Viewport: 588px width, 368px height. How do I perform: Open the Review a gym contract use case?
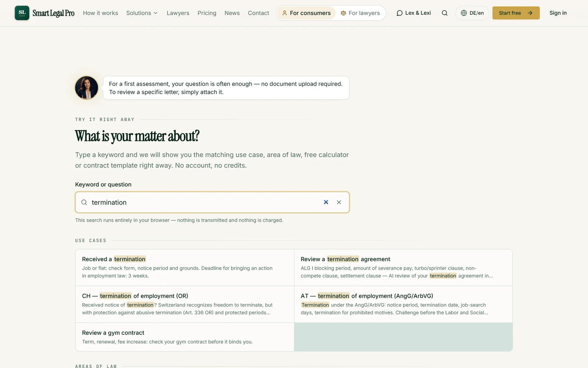[x=185, y=337]
